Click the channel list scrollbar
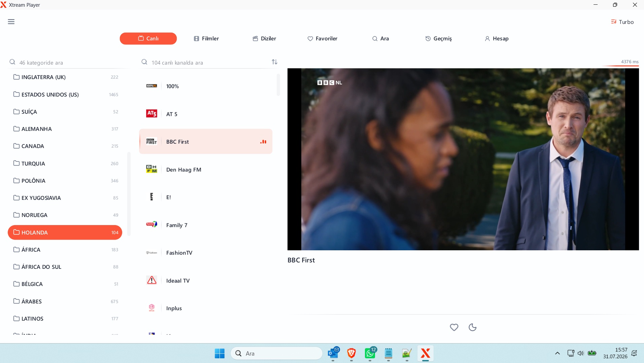The width and height of the screenshot is (644, 363). [x=278, y=85]
